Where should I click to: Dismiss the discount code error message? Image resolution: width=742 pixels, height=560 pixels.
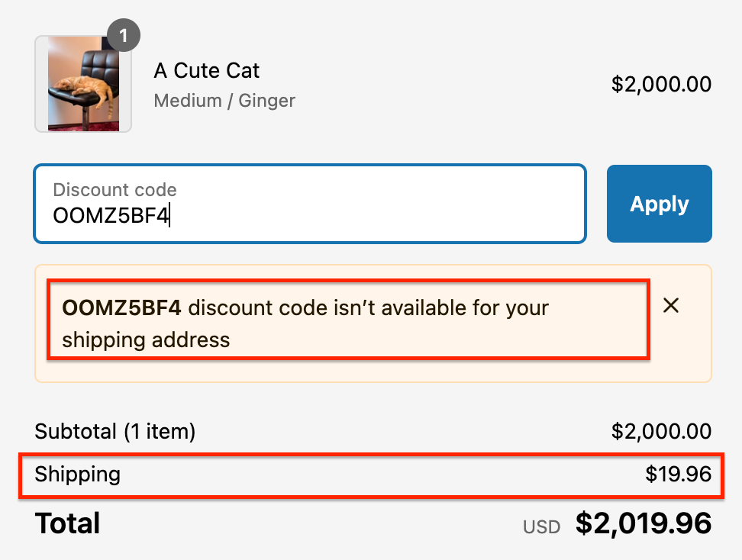[x=671, y=306]
